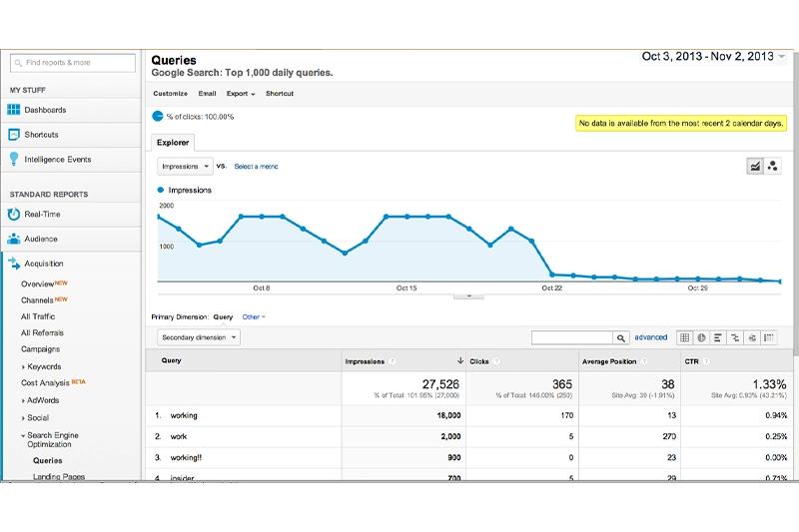Click help icon beside Clicks column
Viewport: 799px width, 532px height.
pos(496,361)
